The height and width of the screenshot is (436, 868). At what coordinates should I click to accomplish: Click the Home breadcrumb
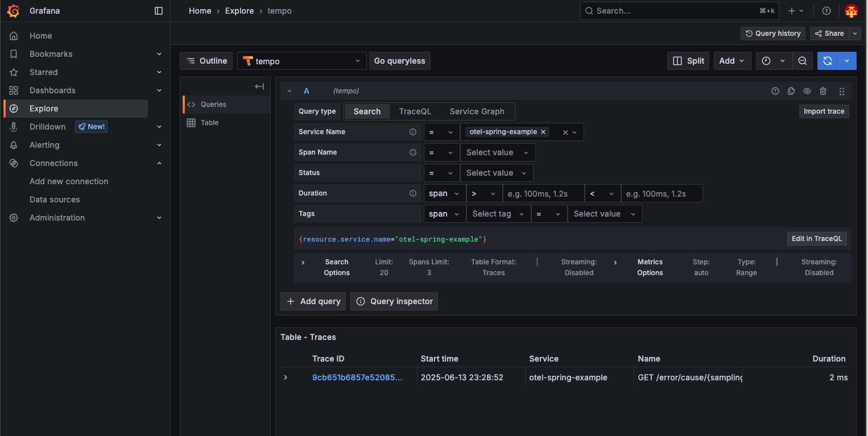tap(200, 11)
